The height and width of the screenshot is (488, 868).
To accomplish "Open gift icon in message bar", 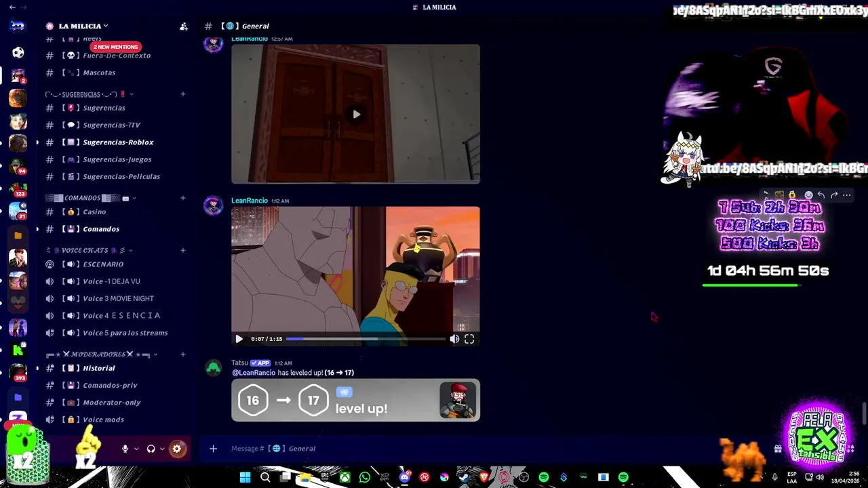I will pos(778,449).
